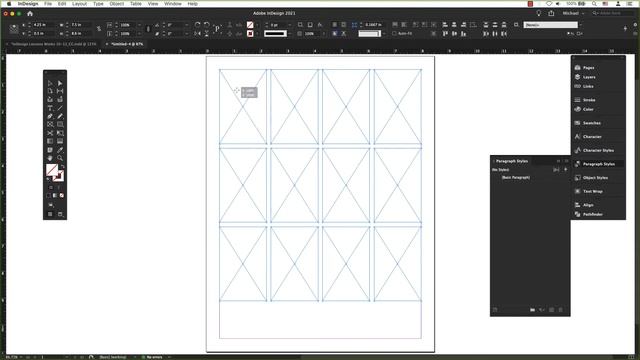
Task: Swap fill and stroke arrow
Action: click(x=62, y=167)
